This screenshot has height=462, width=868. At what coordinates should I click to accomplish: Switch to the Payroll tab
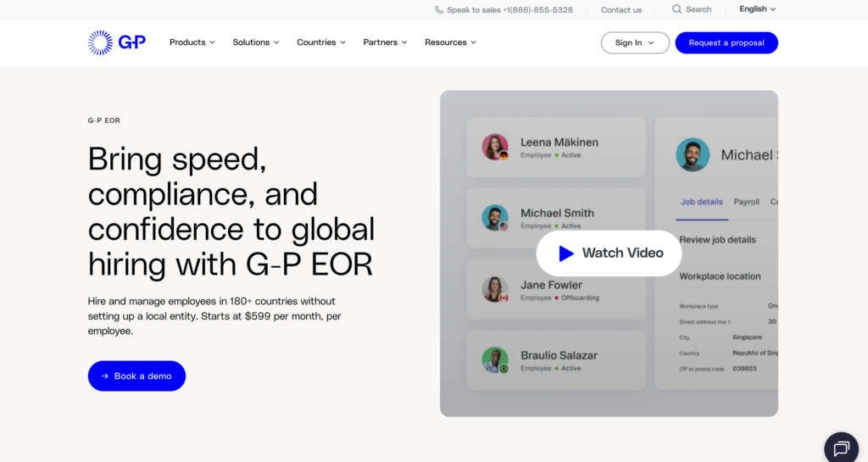(746, 202)
